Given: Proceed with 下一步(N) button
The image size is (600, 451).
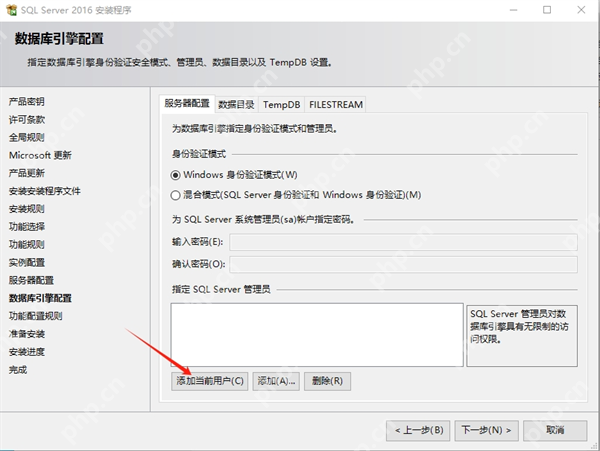Looking at the screenshot, I should point(486,430).
